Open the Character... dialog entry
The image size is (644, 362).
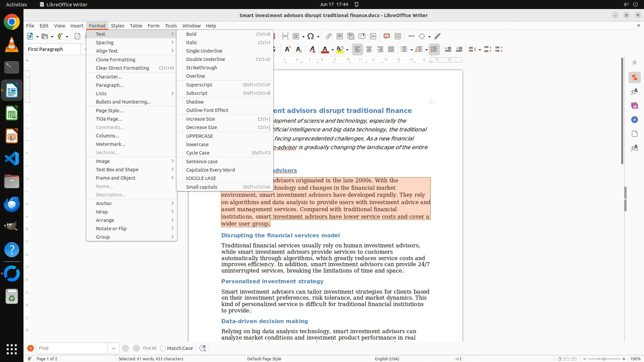pos(109,77)
